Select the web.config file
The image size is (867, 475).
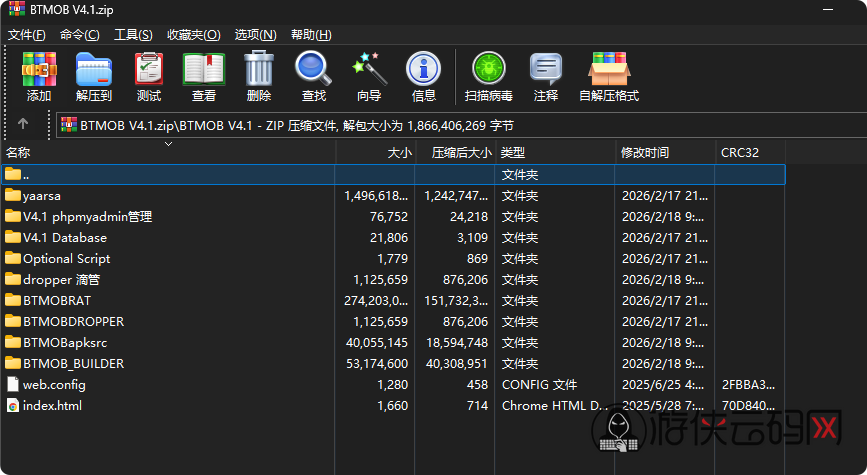[x=54, y=384]
